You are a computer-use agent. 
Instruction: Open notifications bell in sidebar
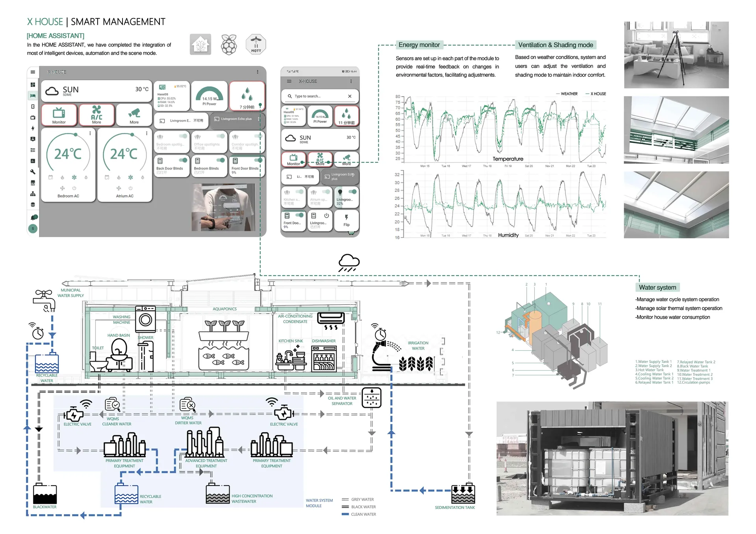click(x=33, y=217)
